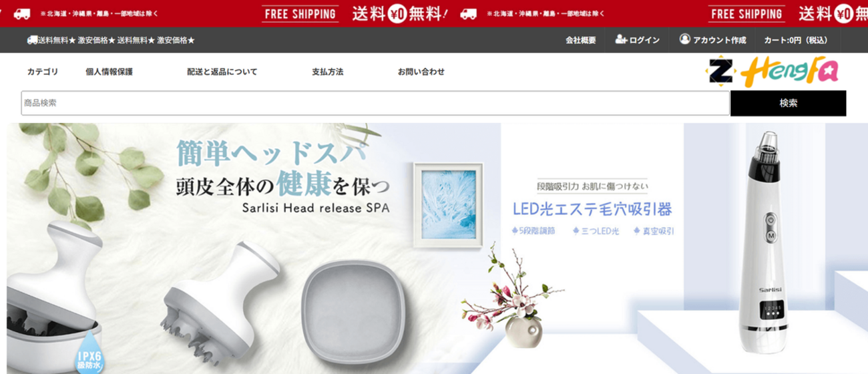
Task: Click the FREE SHIPPING badge in banner center
Action: [300, 13]
